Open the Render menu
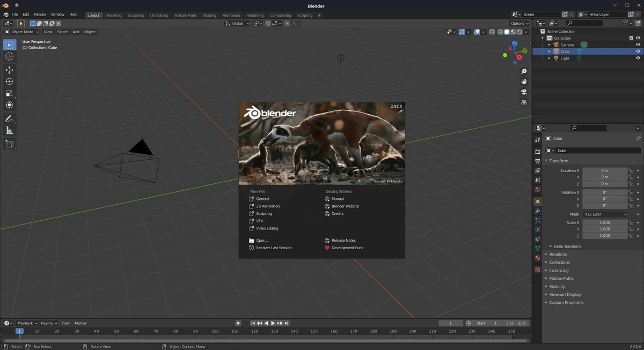Image resolution: width=644 pixels, height=350 pixels. click(x=40, y=14)
